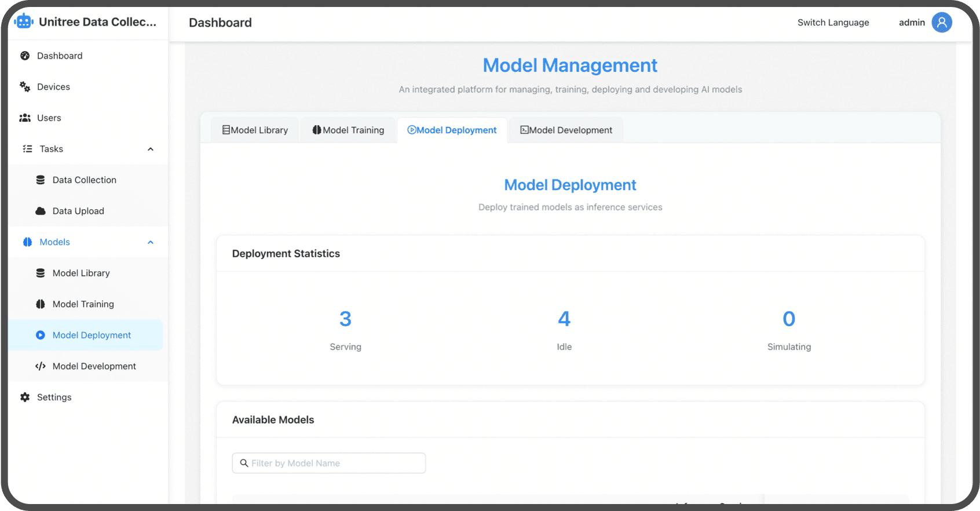This screenshot has width=980, height=511.
Task: Open Model Training from the sidebar
Action: (83, 304)
